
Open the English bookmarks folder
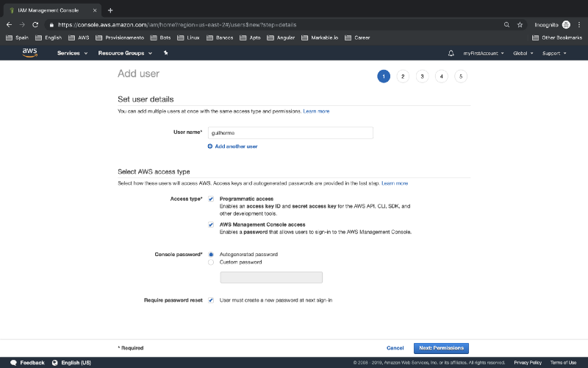coord(49,38)
